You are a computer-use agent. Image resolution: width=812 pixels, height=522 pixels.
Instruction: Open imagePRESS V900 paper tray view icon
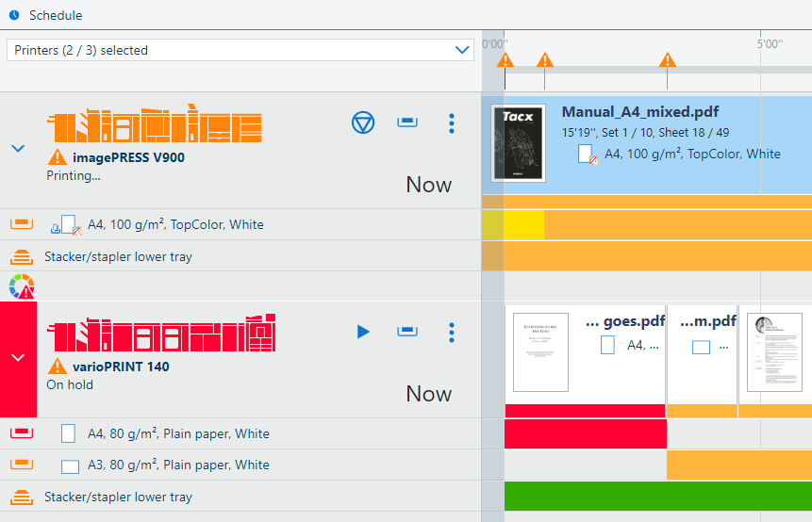[407, 122]
